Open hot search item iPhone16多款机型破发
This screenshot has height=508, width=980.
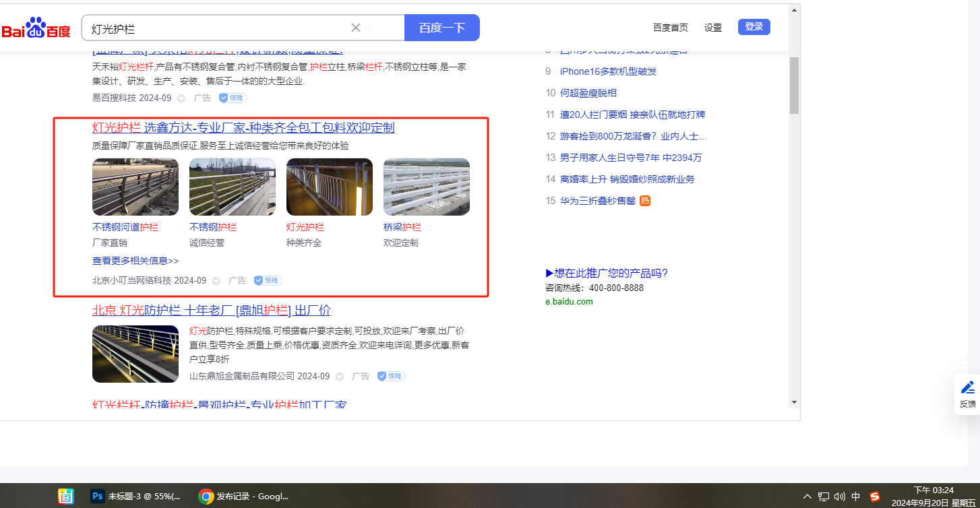coord(608,71)
